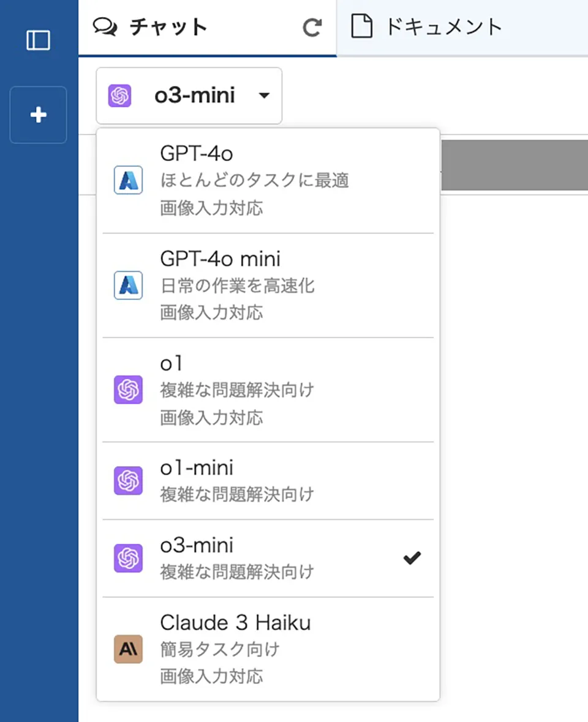Click the Anthropic icon beside Claude 3 Haiku
Image resolution: width=588 pixels, height=722 pixels.
(128, 649)
